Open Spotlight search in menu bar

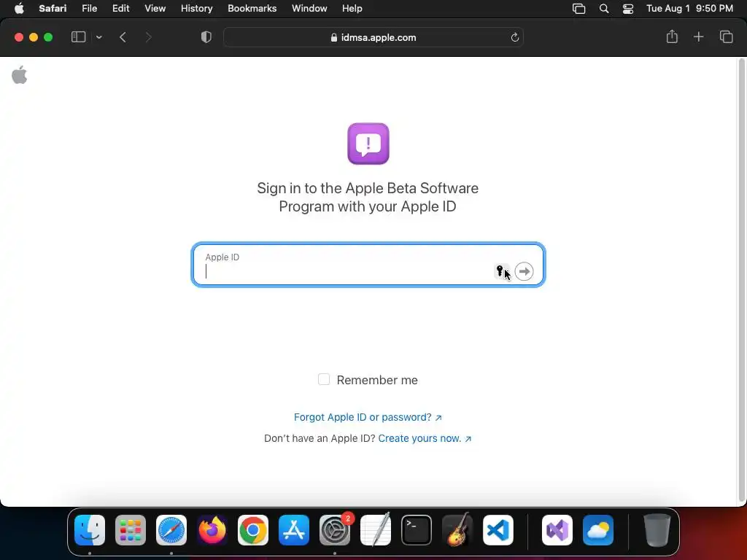pyautogui.click(x=603, y=9)
